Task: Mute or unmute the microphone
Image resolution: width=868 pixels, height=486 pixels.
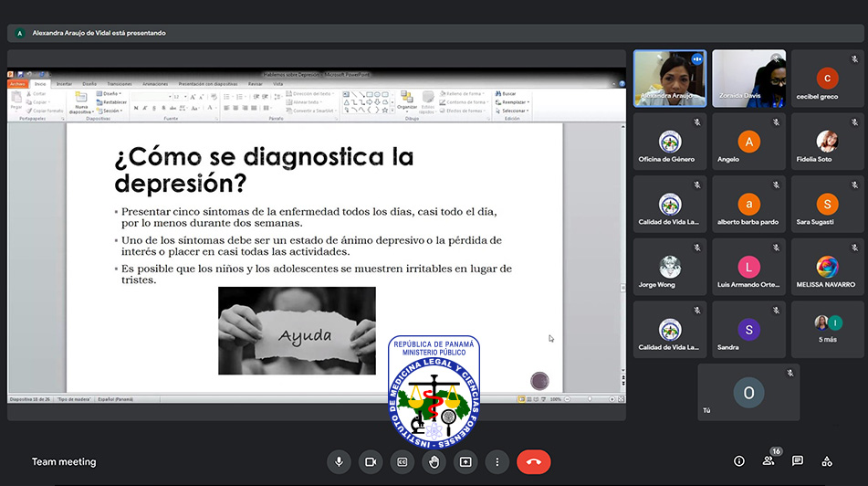Action: click(339, 461)
